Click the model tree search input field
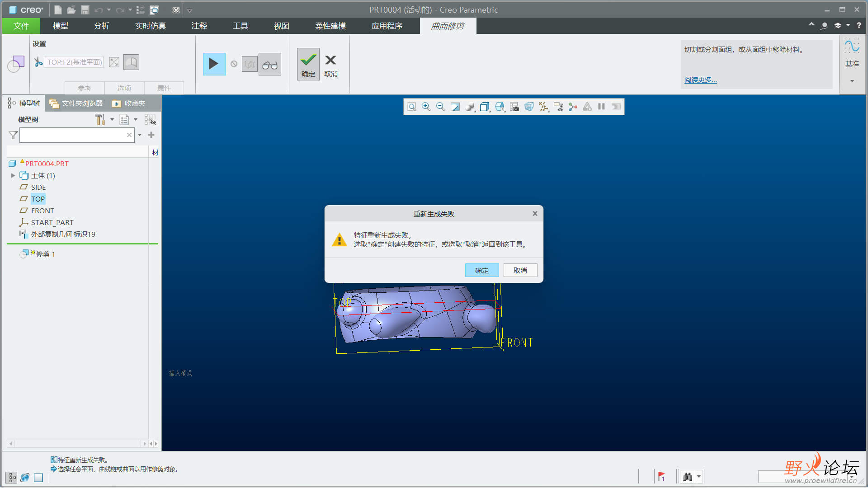 [x=73, y=135]
